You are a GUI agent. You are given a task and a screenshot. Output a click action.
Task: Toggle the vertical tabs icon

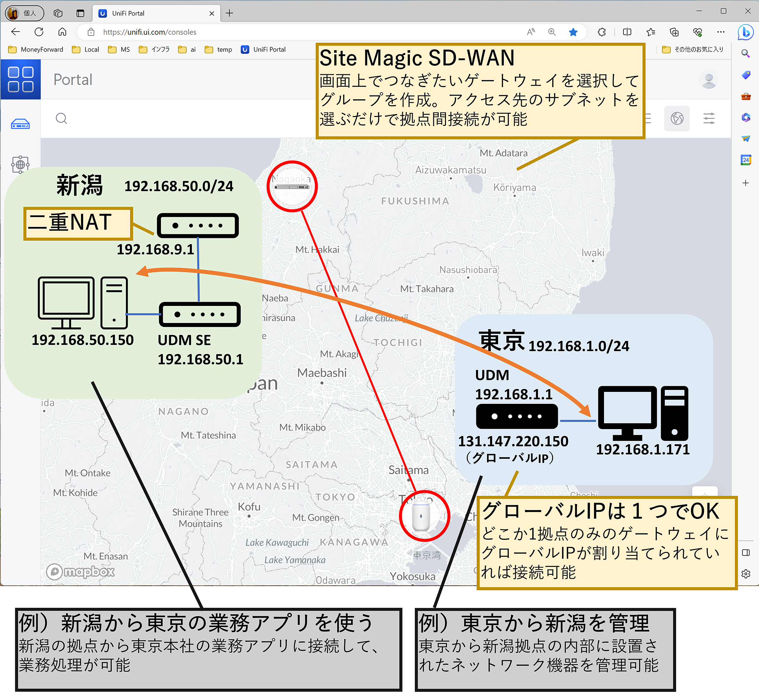tap(80, 13)
